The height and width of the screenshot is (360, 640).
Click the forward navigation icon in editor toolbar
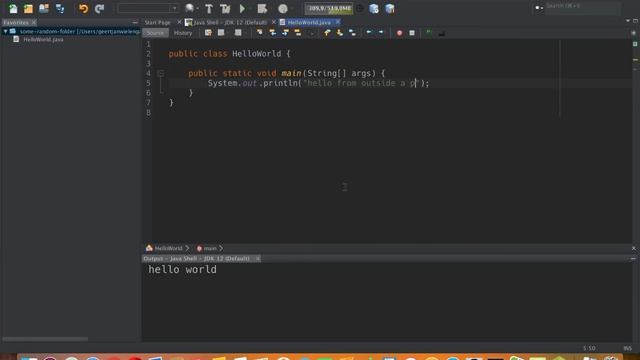[x=238, y=33]
